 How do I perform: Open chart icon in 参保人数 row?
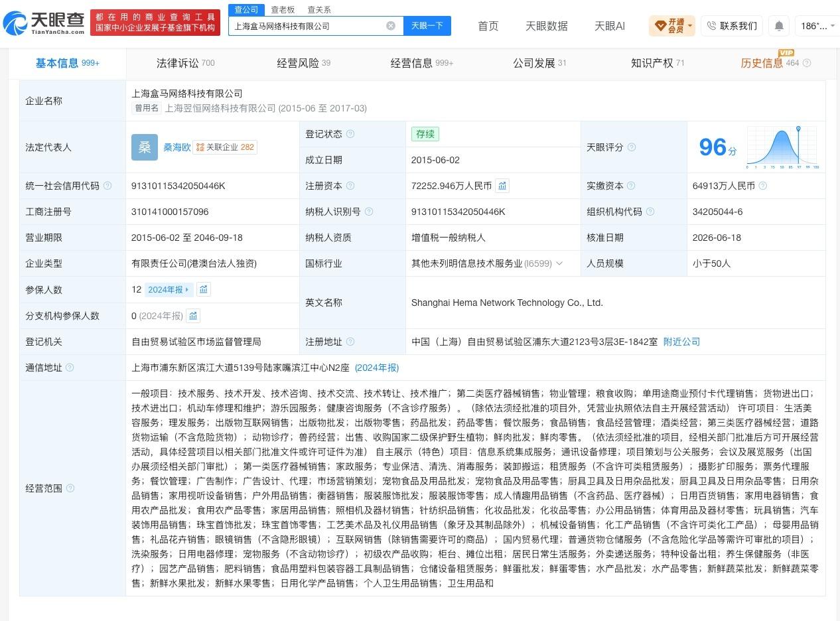pos(204,289)
